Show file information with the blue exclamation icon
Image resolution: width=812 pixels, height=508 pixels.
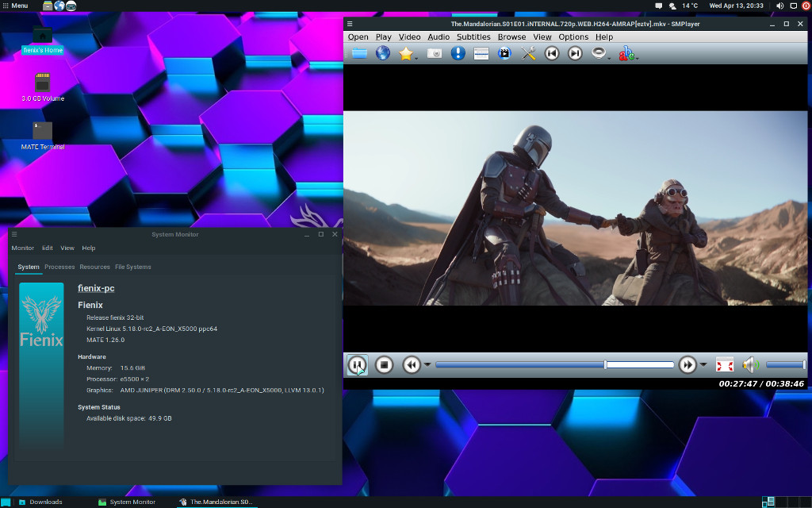pos(458,53)
